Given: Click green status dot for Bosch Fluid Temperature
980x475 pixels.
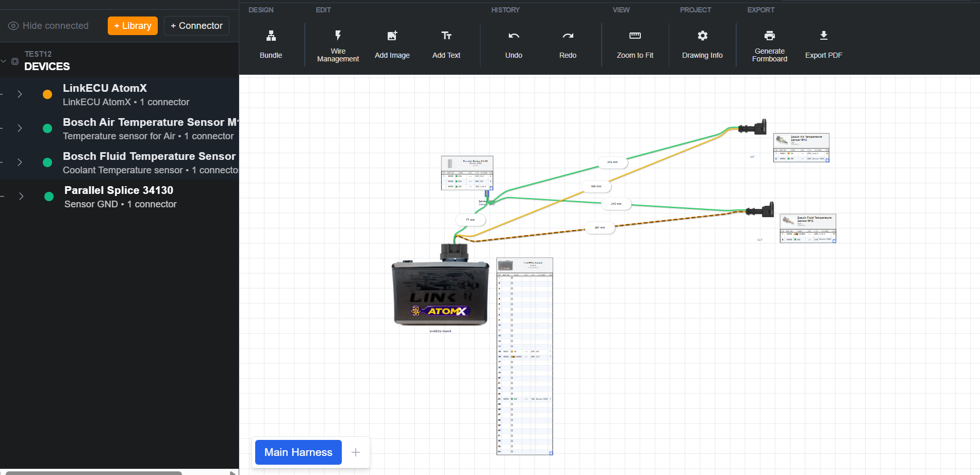Looking at the screenshot, I should [x=47, y=162].
